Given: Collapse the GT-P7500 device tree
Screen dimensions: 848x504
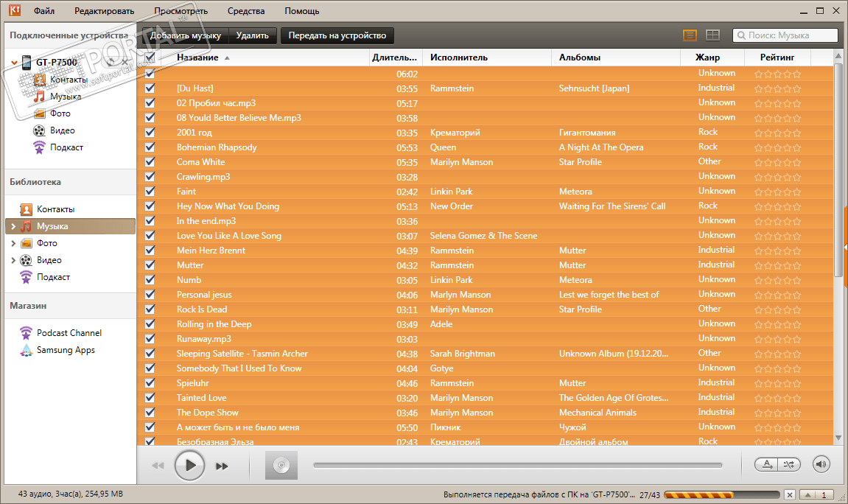Looking at the screenshot, I should point(14,63).
